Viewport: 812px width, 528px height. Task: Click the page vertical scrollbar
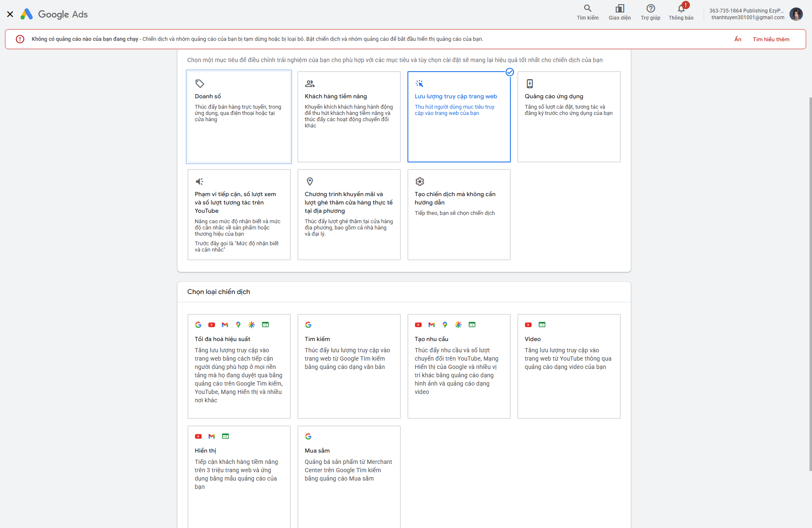(x=810, y=283)
